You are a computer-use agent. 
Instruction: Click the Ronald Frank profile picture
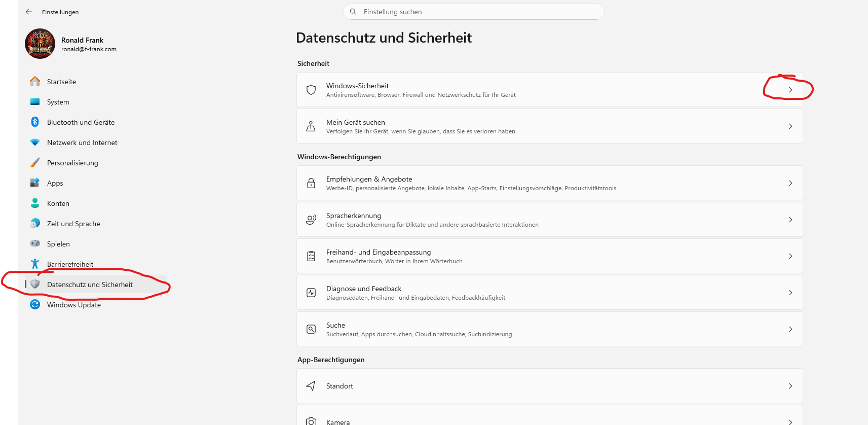(40, 44)
